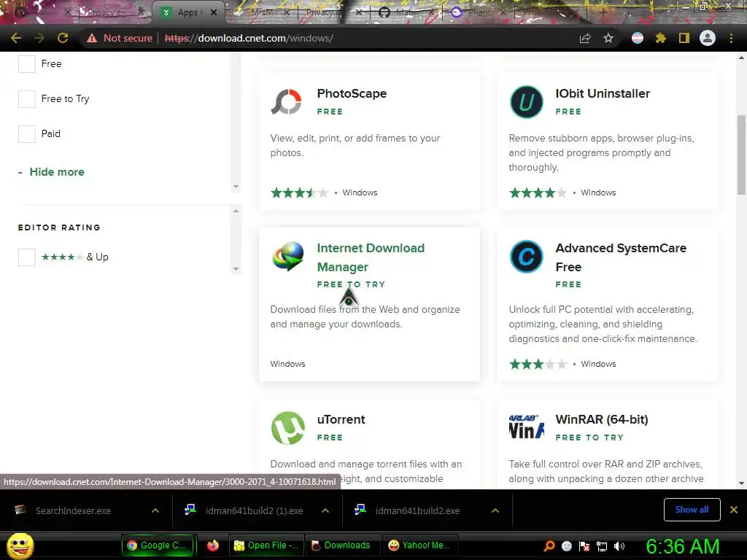Screen dimensions: 747x560
Task: Open the Extensions puzzle piece menu
Action: pyautogui.click(x=661, y=38)
